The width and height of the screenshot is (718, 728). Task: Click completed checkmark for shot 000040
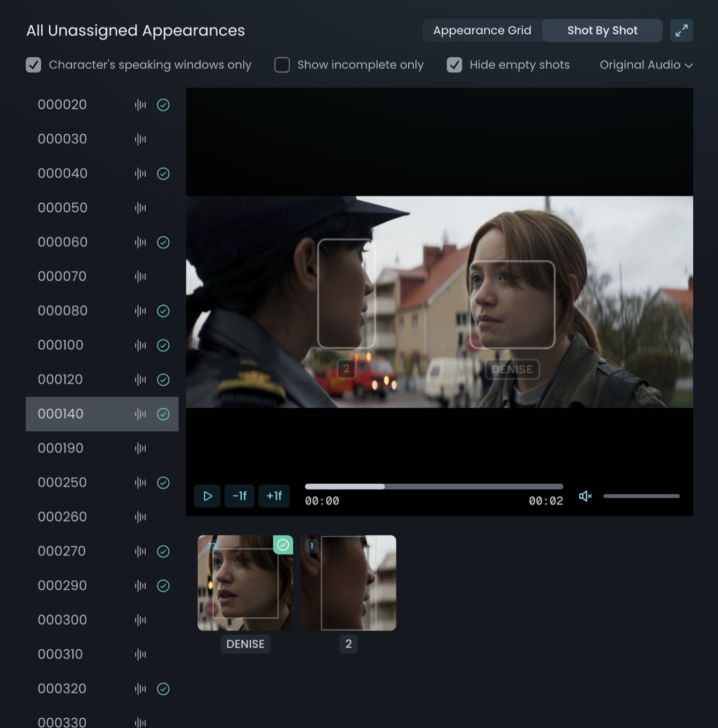pos(163,174)
